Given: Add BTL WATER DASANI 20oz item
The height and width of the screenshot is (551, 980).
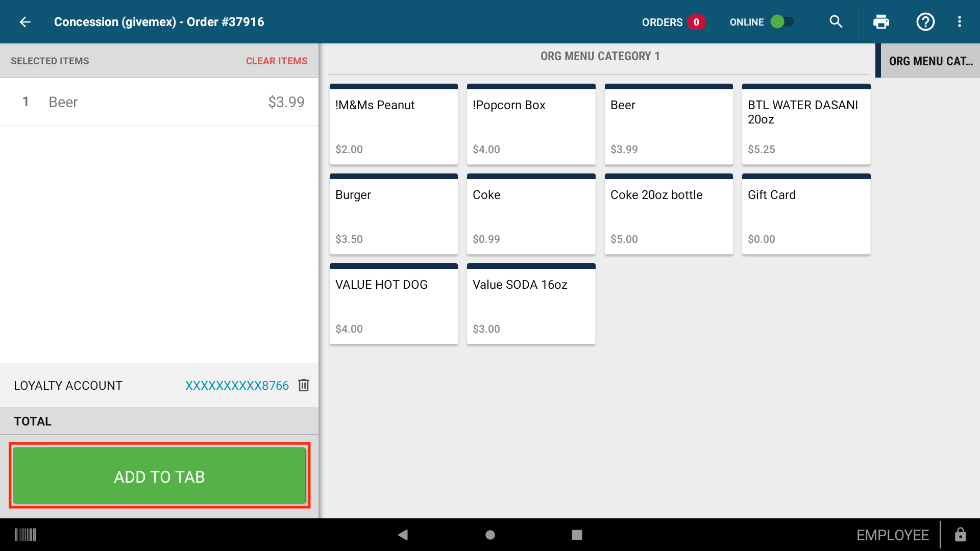Looking at the screenshot, I should (x=806, y=124).
